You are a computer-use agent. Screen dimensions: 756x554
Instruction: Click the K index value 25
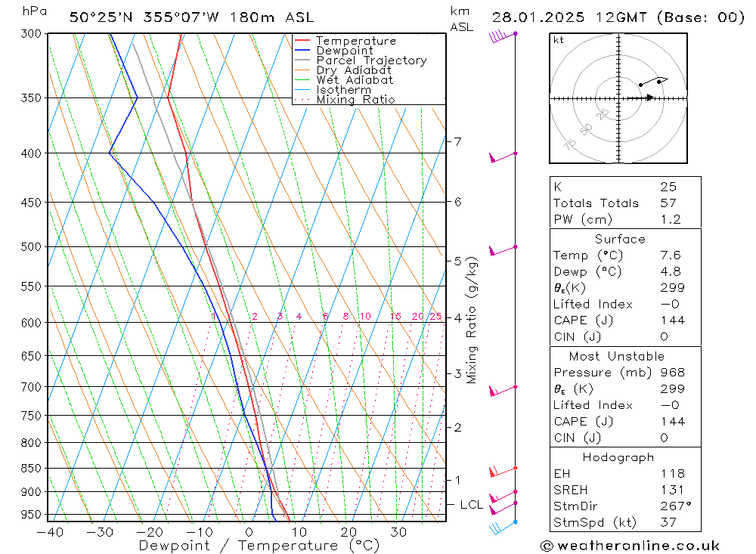[x=668, y=187]
